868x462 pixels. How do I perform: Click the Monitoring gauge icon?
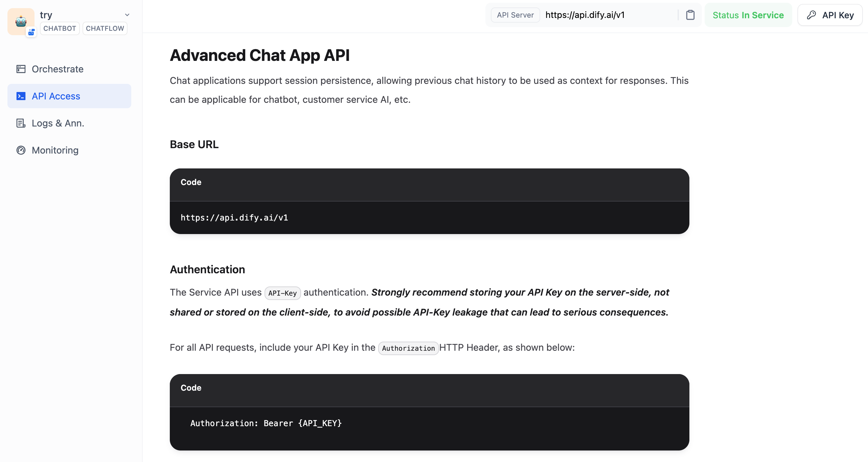click(21, 150)
